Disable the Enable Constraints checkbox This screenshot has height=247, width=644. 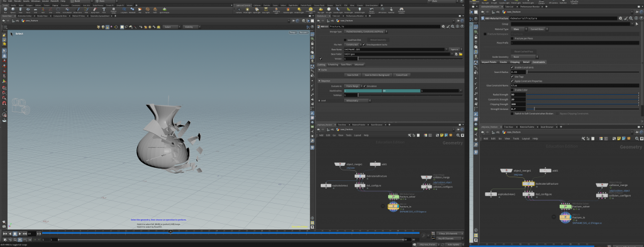(512, 67)
